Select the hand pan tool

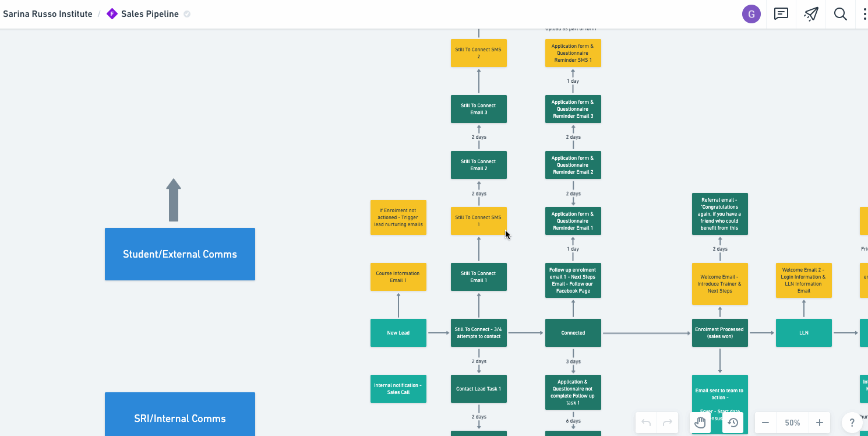pyautogui.click(x=700, y=423)
